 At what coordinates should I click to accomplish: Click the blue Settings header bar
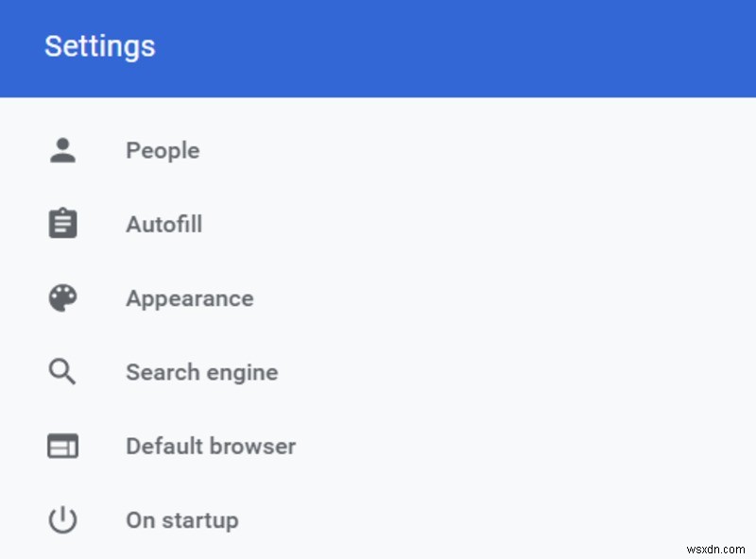(378, 47)
